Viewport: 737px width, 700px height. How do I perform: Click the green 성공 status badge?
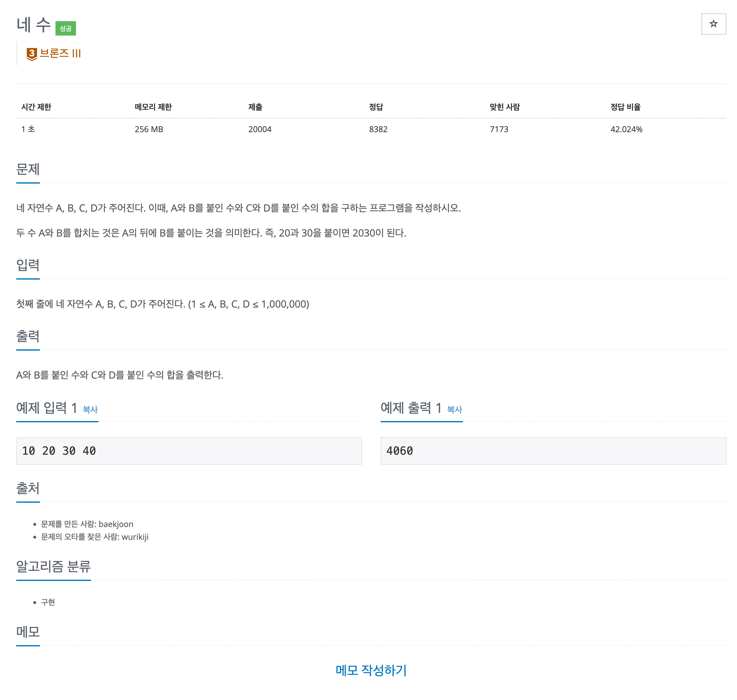click(x=65, y=28)
